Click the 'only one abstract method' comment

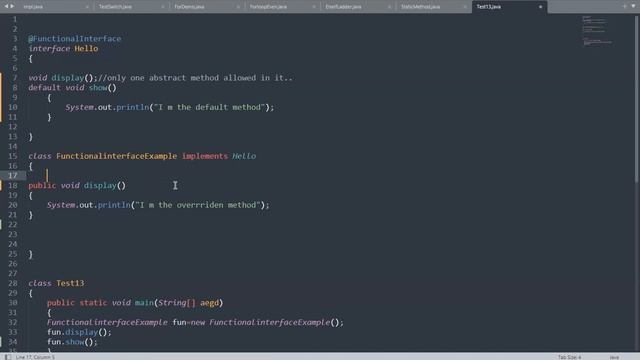coord(195,78)
